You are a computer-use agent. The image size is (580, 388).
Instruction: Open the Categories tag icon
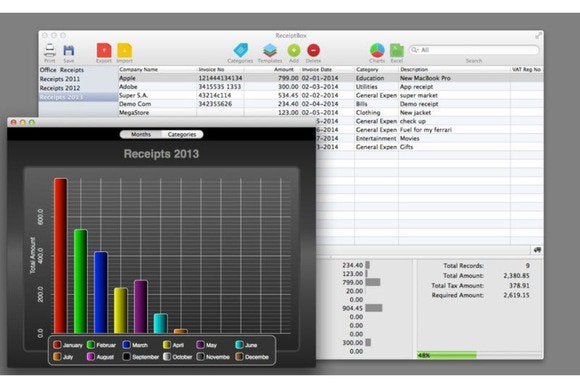(240, 50)
